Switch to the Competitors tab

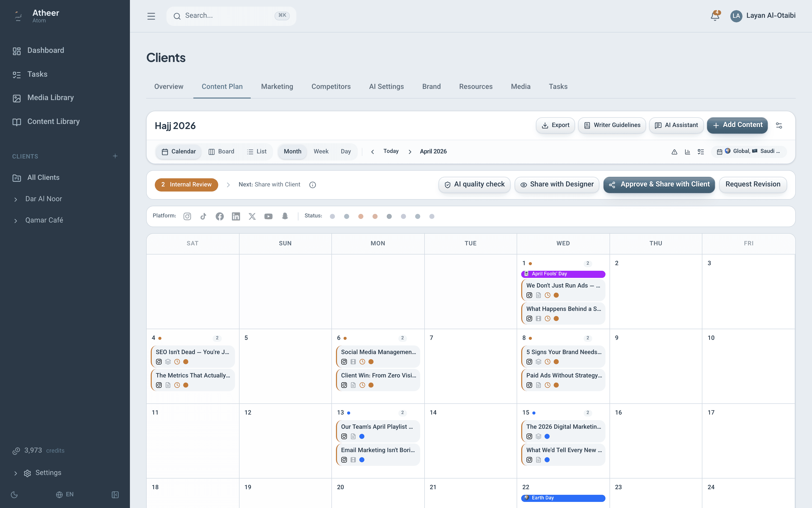pyautogui.click(x=331, y=87)
